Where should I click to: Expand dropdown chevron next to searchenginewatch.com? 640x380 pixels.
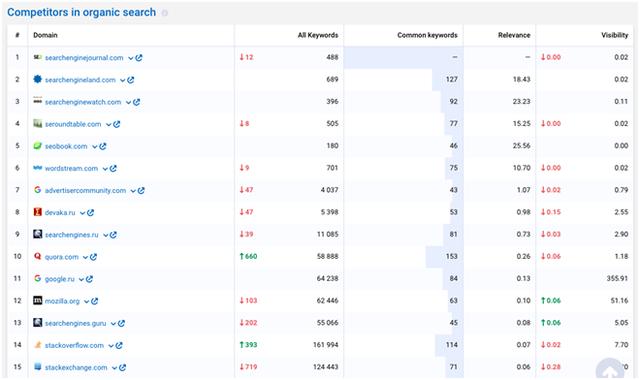[x=128, y=102]
